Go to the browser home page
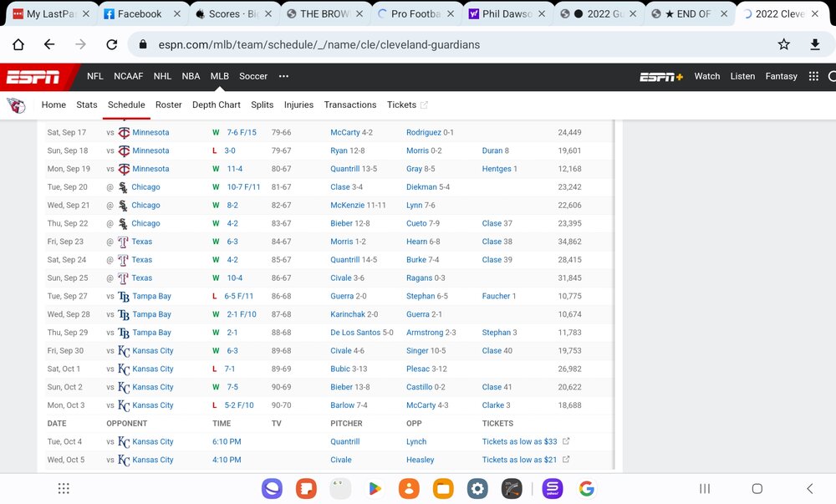 18,45
